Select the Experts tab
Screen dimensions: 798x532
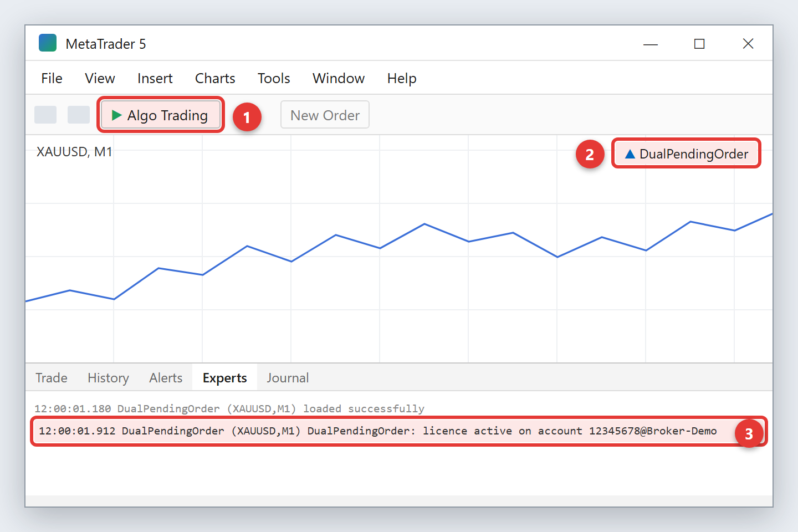(x=224, y=378)
